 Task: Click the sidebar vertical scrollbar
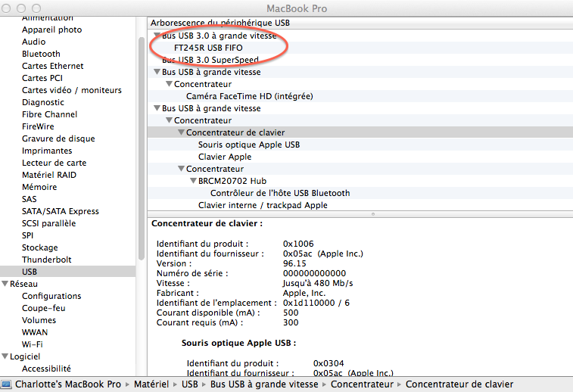[x=141, y=151]
